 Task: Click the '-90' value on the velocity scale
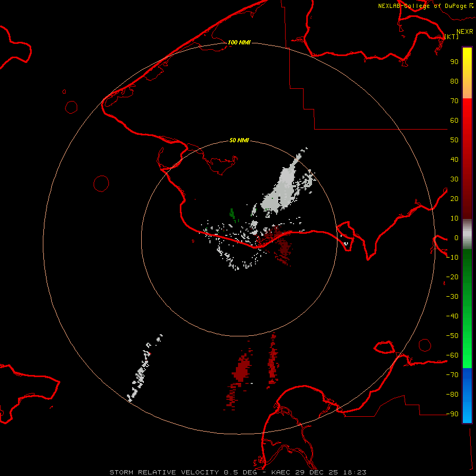click(452, 414)
